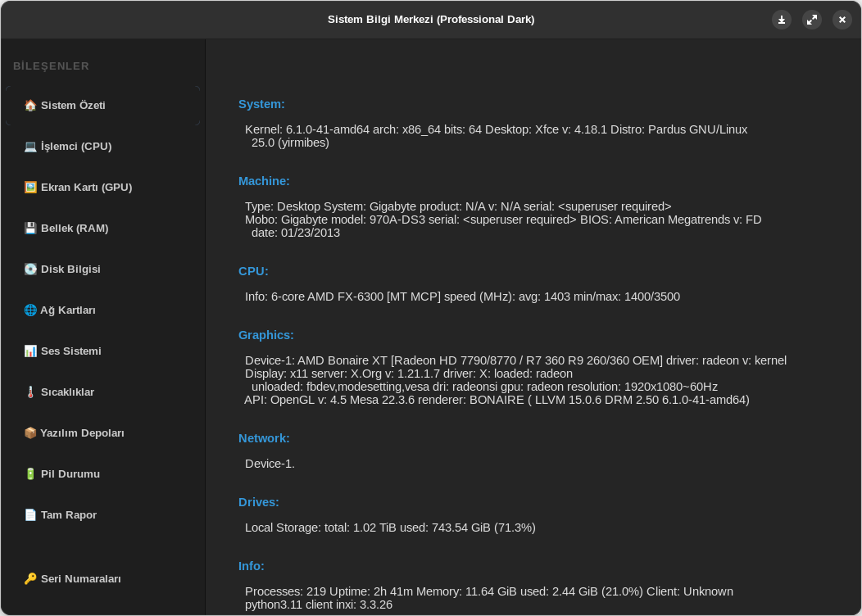Click the Drives: local storage text line
862x616 pixels.
pyautogui.click(x=390, y=528)
